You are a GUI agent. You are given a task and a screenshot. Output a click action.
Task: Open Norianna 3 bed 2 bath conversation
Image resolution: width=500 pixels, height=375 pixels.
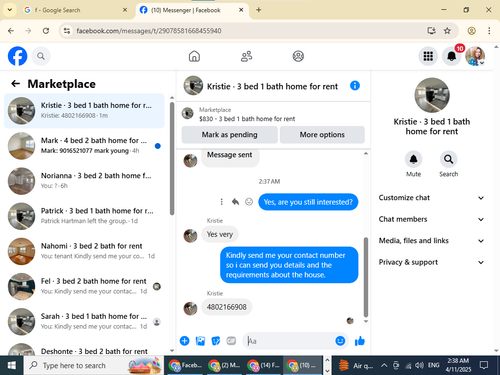pos(84,181)
